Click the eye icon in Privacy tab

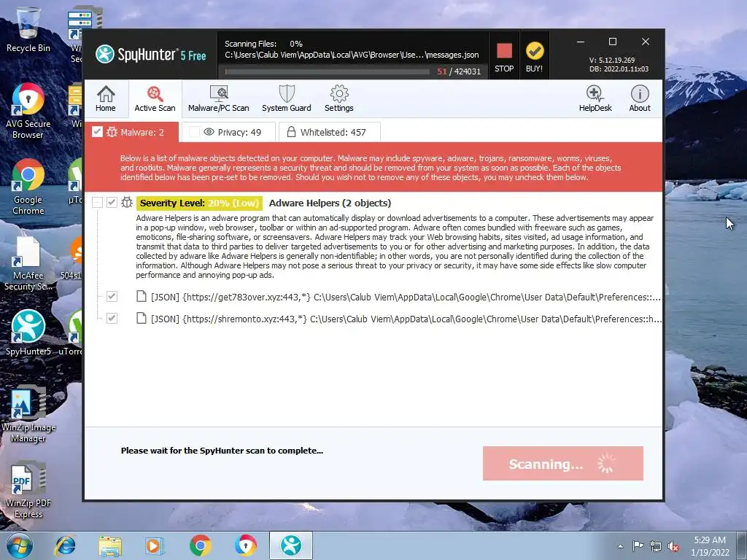(x=209, y=131)
